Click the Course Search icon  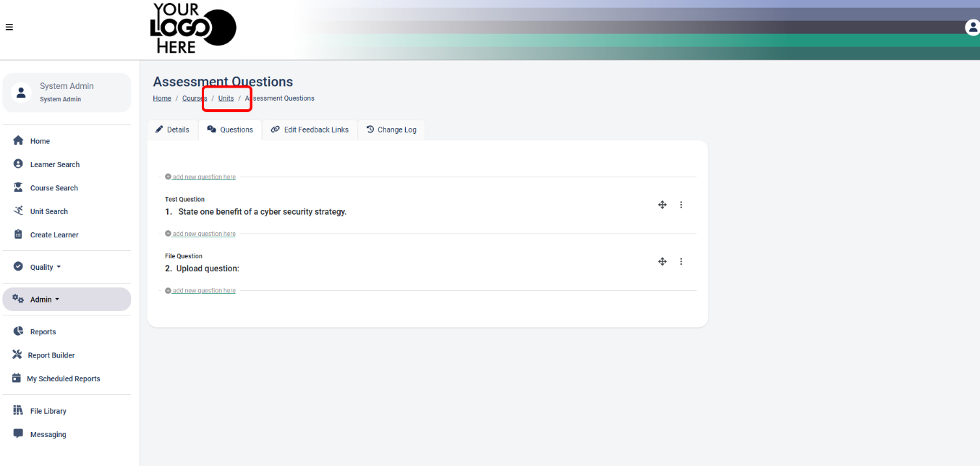[x=19, y=187]
